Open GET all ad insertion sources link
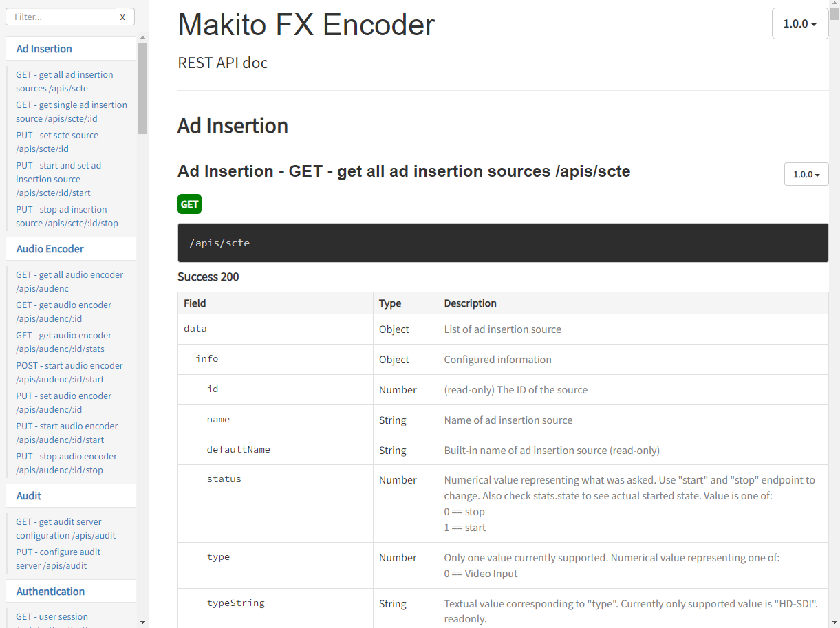The height and width of the screenshot is (628, 840). (65, 81)
